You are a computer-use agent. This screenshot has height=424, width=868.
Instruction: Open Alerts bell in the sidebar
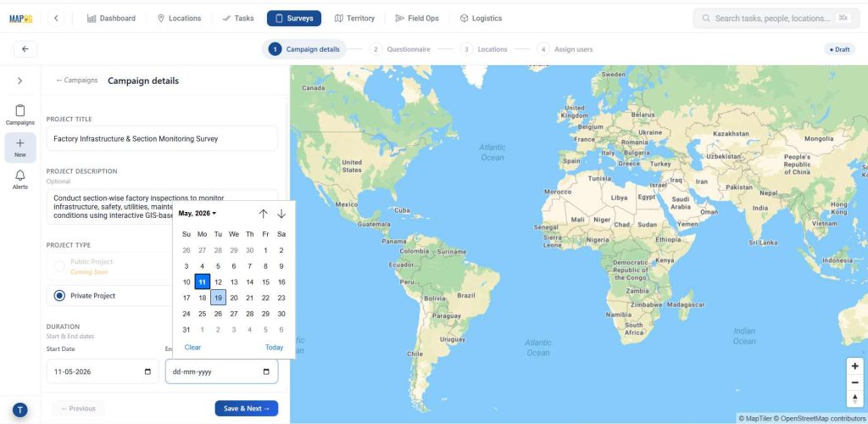20,179
